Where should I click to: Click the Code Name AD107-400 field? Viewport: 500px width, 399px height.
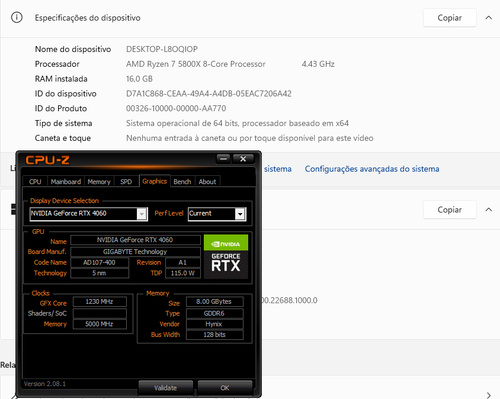99,262
